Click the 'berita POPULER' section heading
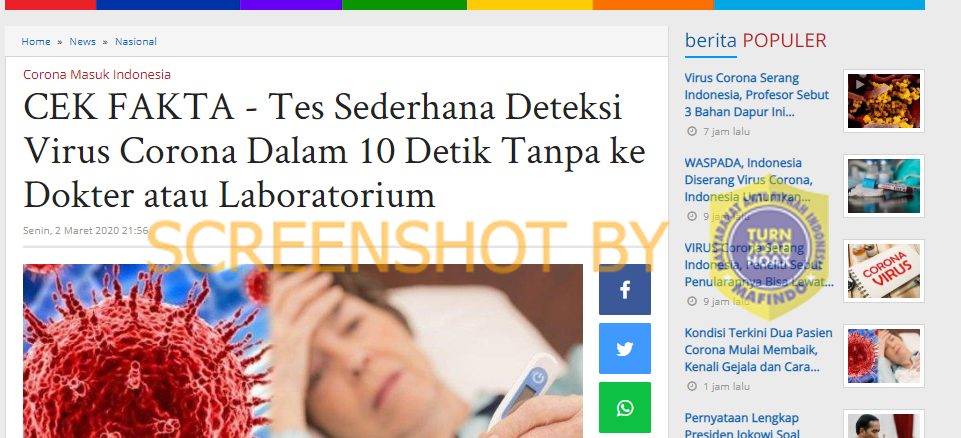The width and height of the screenshot is (961, 438). click(x=756, y=40)
